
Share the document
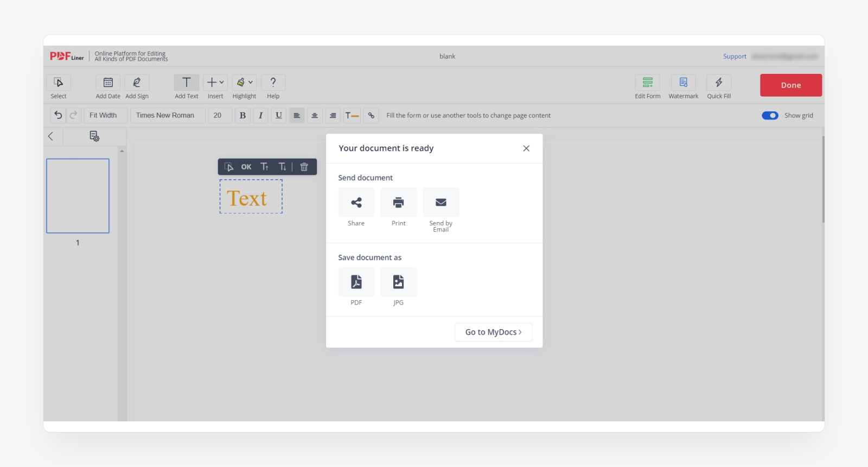[356, 203]
